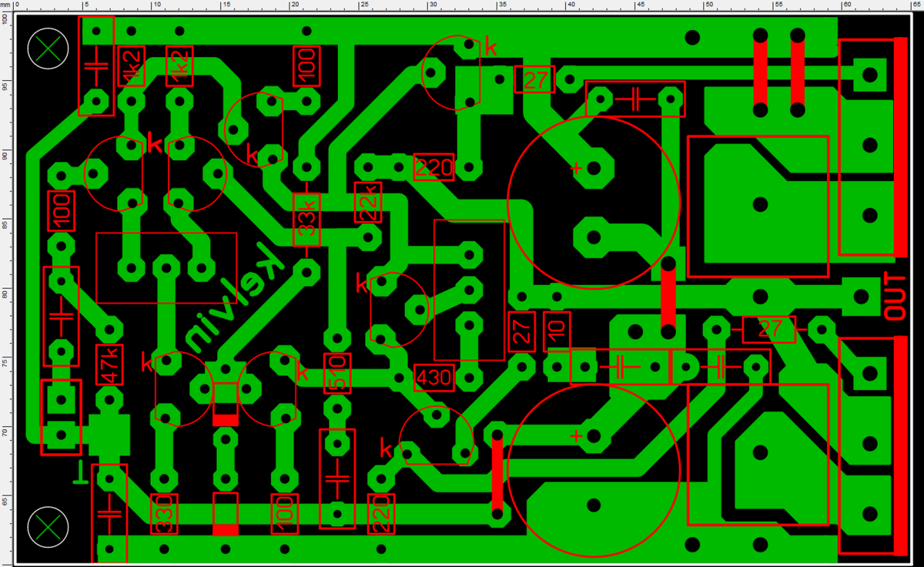Select the capacitor symbol below the 510 resistor
924x567 pixels.
click(336, 478)
